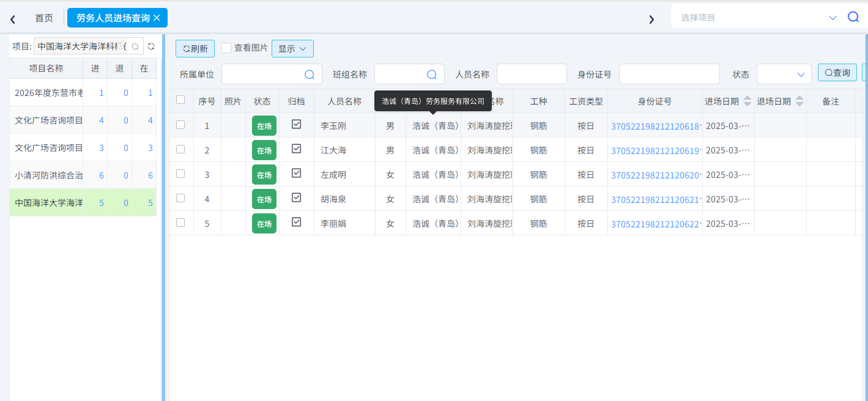868x401 pixels.
Task: Expand the 状态 filter dropdown
Action: tap(784, 74)
